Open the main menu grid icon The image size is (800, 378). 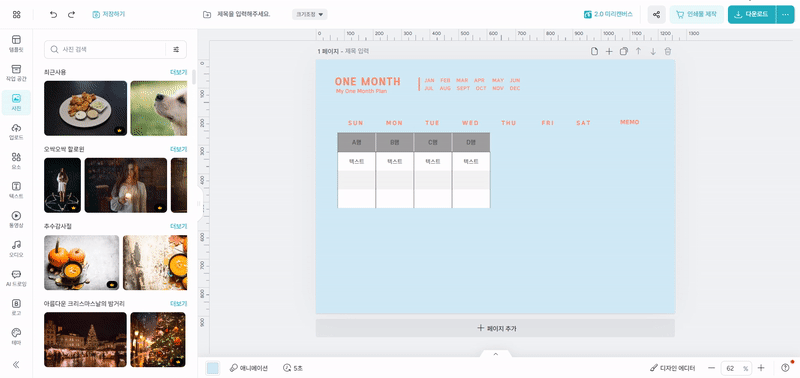pos(16,14)
